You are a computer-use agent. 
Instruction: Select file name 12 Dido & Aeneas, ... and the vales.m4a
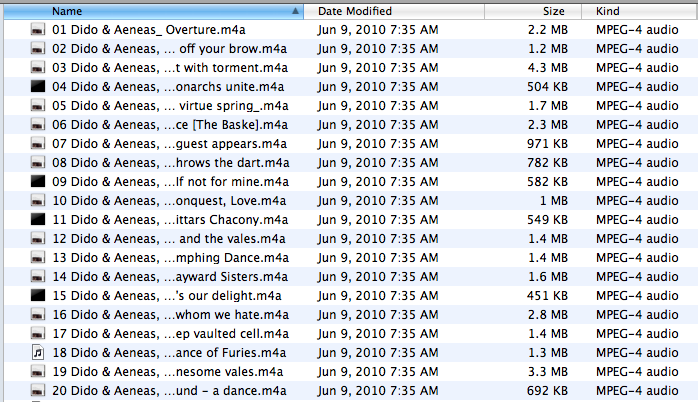[169, 239]
